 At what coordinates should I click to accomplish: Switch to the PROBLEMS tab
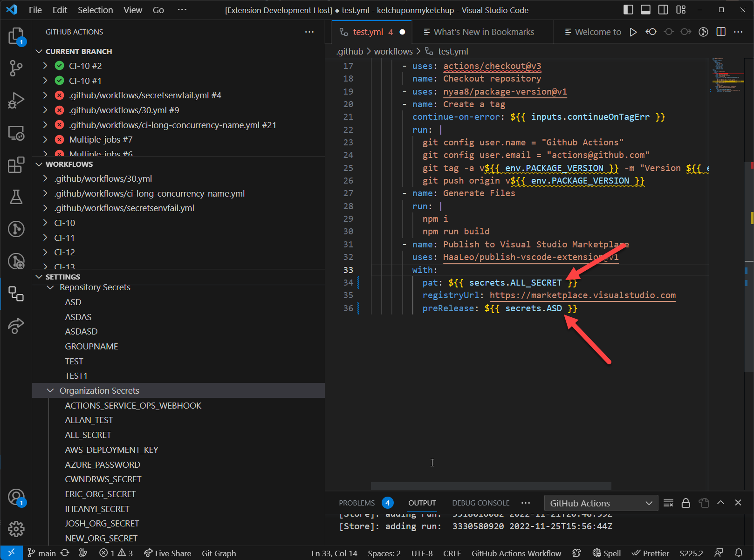356,503
